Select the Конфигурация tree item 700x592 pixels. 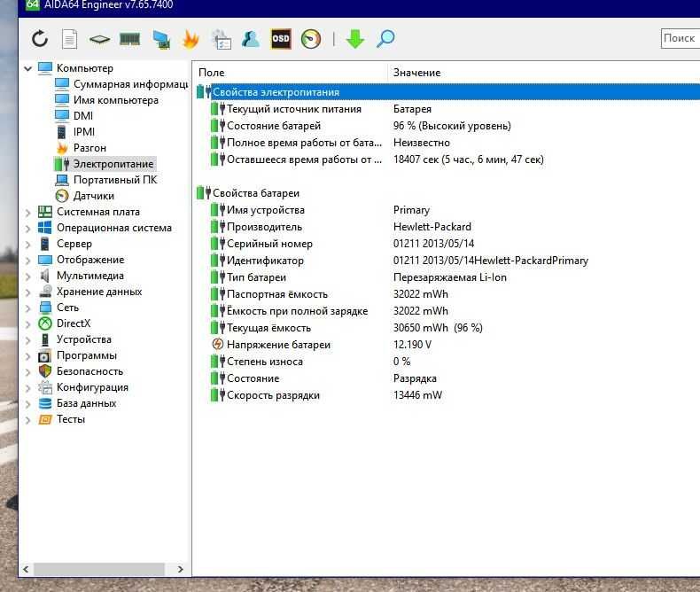(x=92, y=387)
